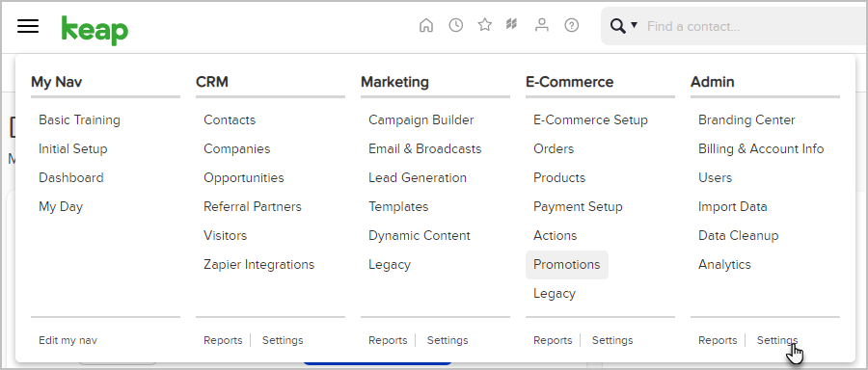Click the search magnifier icon
868x370 pixels.
pyautogui.click(x=618, y=26)
